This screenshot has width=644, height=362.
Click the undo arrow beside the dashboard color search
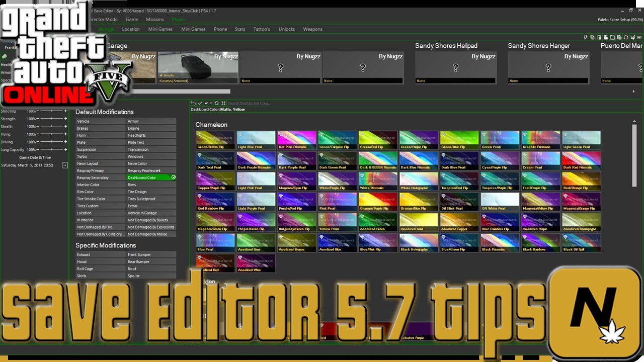(193, 103)
